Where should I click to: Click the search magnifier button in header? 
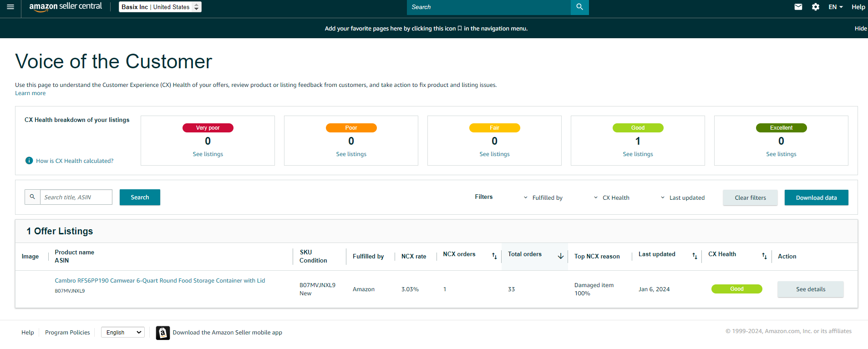coord(579,7)
